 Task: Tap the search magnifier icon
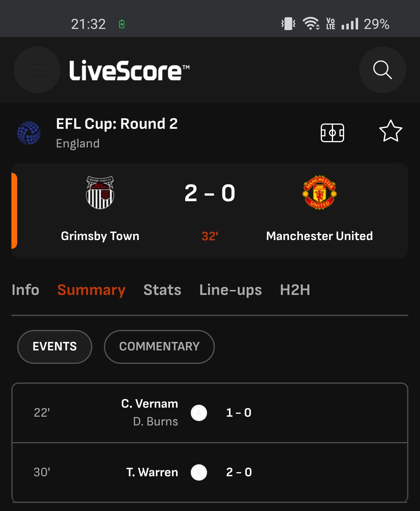[382, 70]
